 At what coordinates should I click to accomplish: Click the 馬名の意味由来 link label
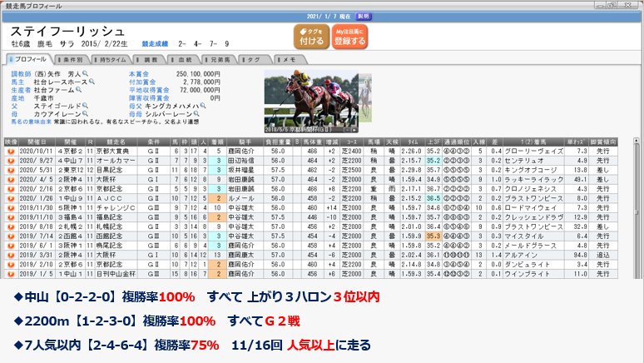tap(31, 122)
